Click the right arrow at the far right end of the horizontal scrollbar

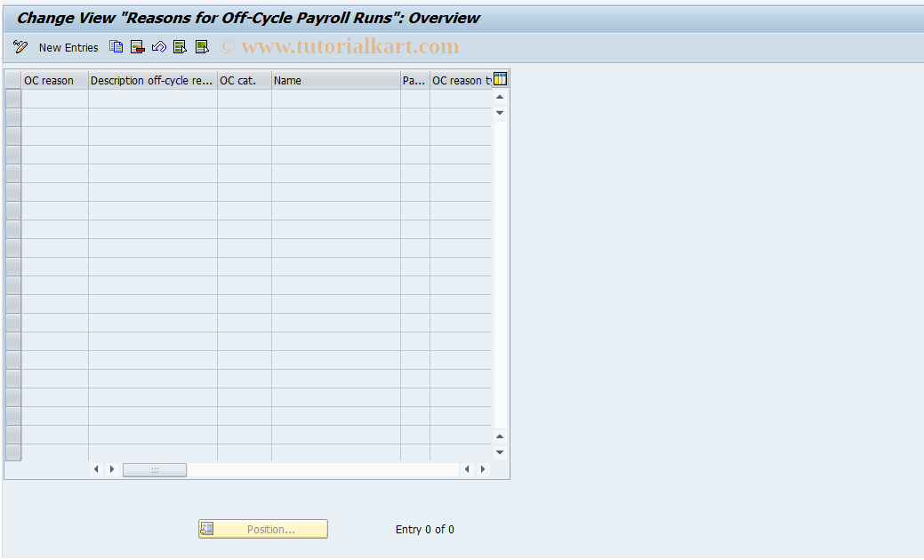(x=483, y=469)
